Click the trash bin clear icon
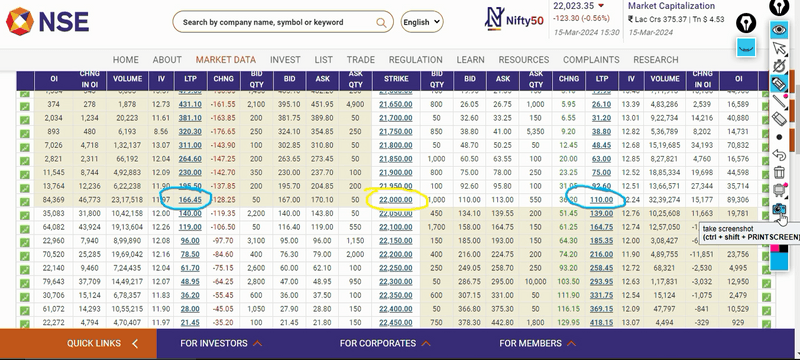The image size is (800, 360). coord(779,172)
